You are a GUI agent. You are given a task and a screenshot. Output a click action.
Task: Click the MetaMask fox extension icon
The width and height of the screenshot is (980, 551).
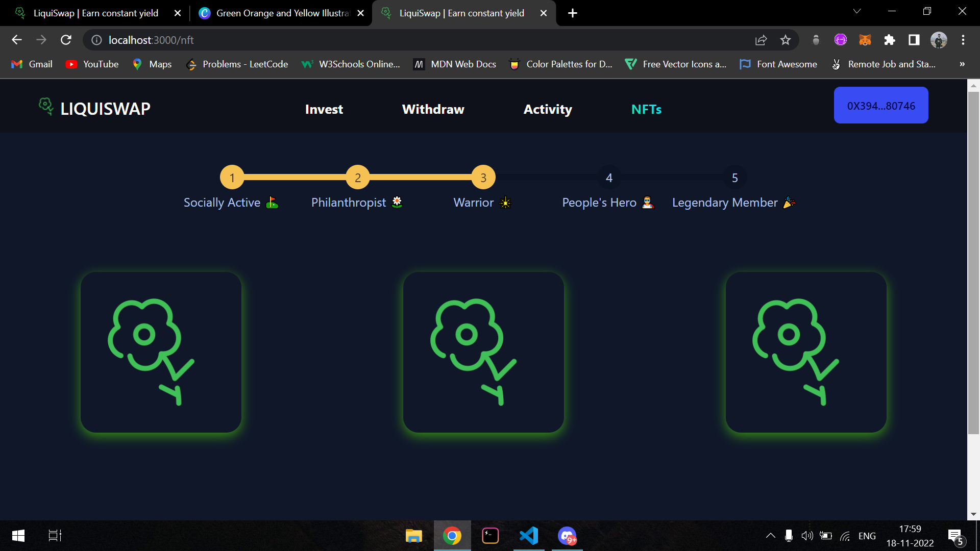(x=865, y=40)
